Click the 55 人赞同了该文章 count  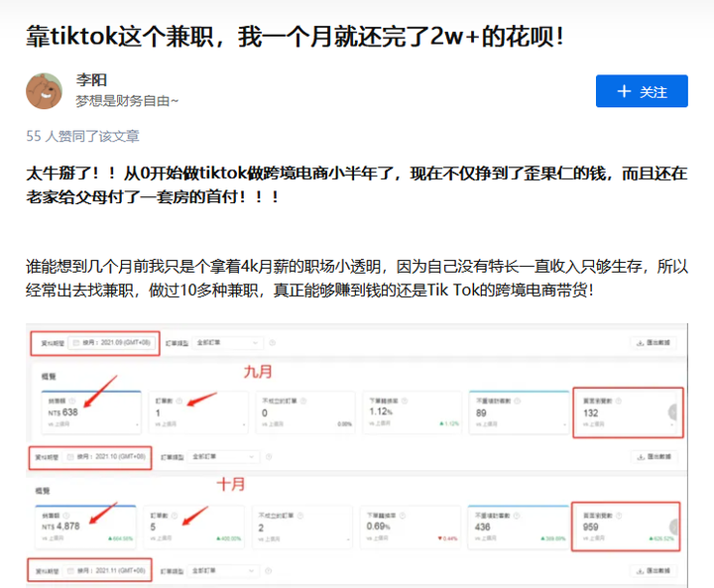pos(82,136)
